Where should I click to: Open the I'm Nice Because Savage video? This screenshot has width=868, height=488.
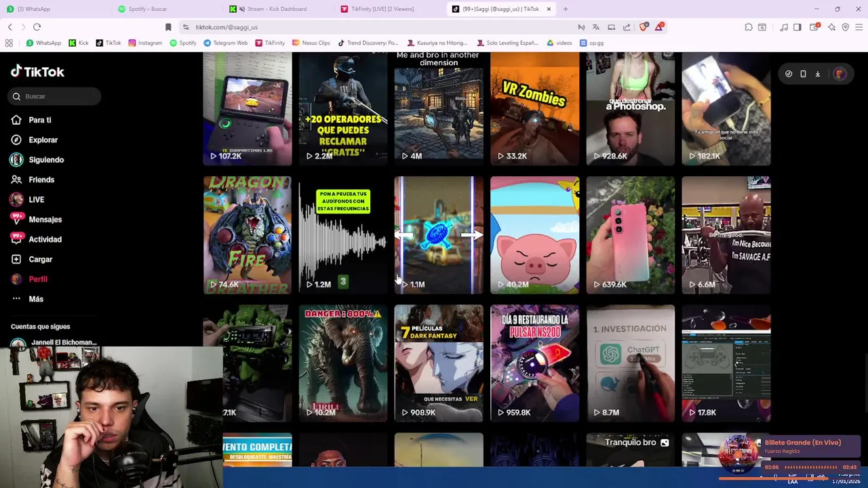[x=726, y=235]
